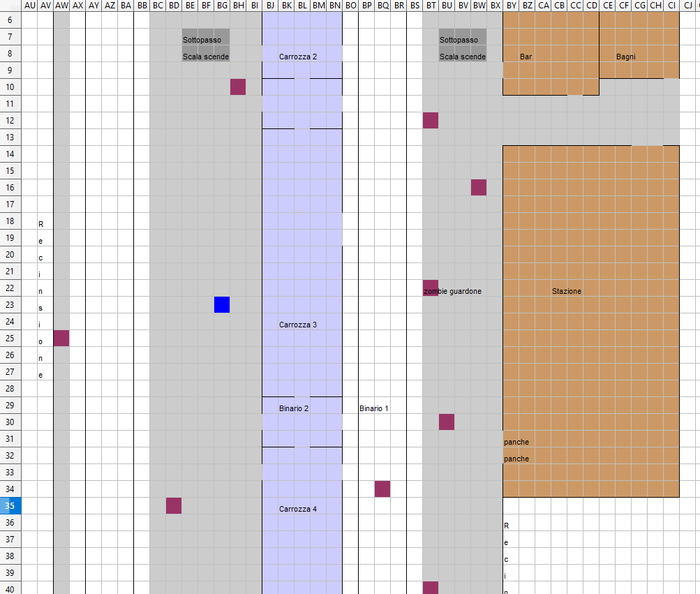Select the maroon cell in column BW
The height and width of the screenshot is (594, 700).
479,187
